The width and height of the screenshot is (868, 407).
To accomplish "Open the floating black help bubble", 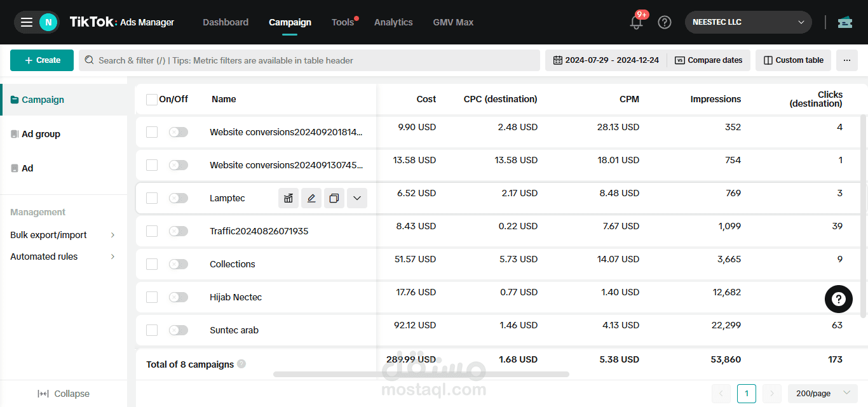I will (839, 298).
